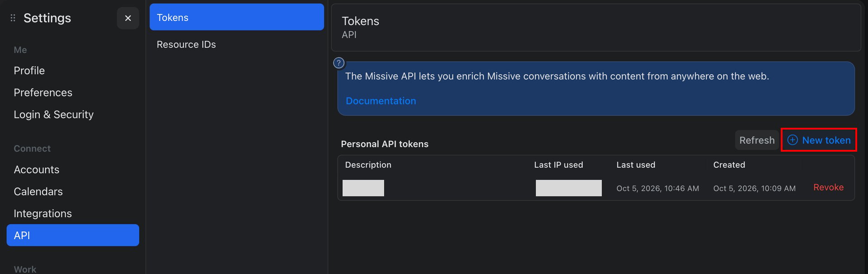Click the Oct 5, 2026, 10:46 AM value
The image size is (868, 274).
coord(658,188)
